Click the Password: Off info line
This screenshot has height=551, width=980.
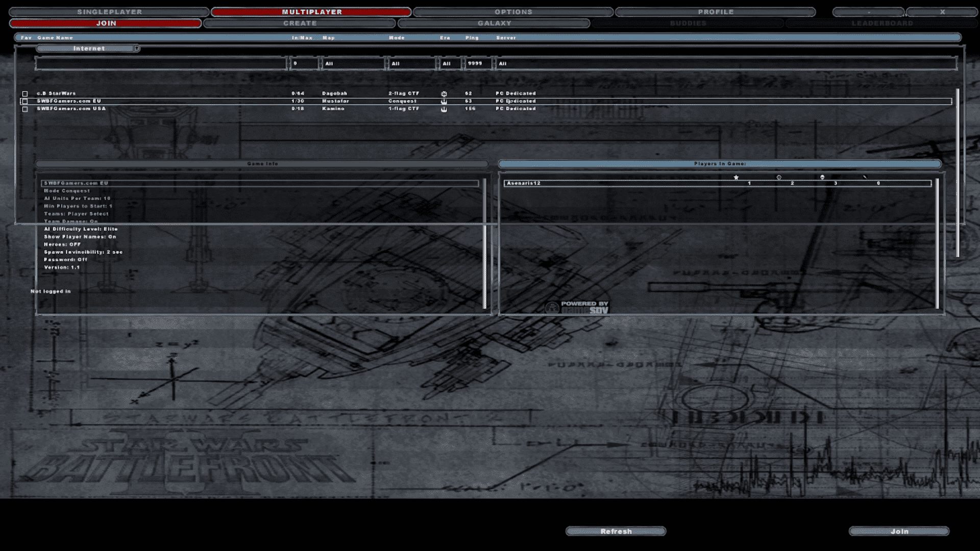(x=65, y=260)
